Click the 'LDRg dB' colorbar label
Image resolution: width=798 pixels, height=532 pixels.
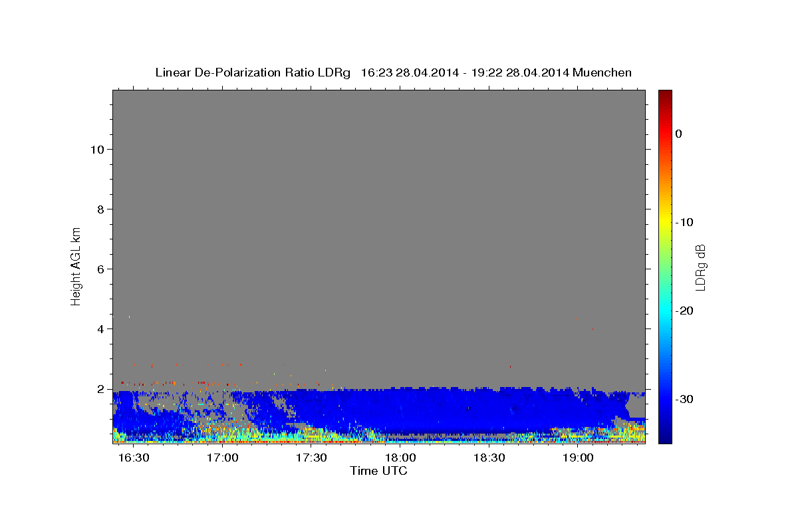(700, 267)
